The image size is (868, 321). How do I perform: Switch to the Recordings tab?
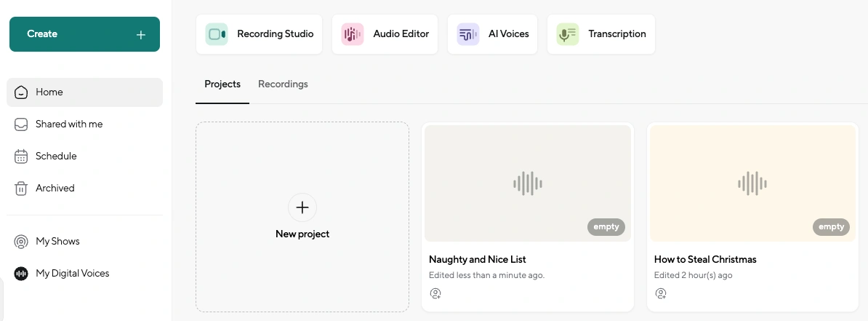(283, 84)
